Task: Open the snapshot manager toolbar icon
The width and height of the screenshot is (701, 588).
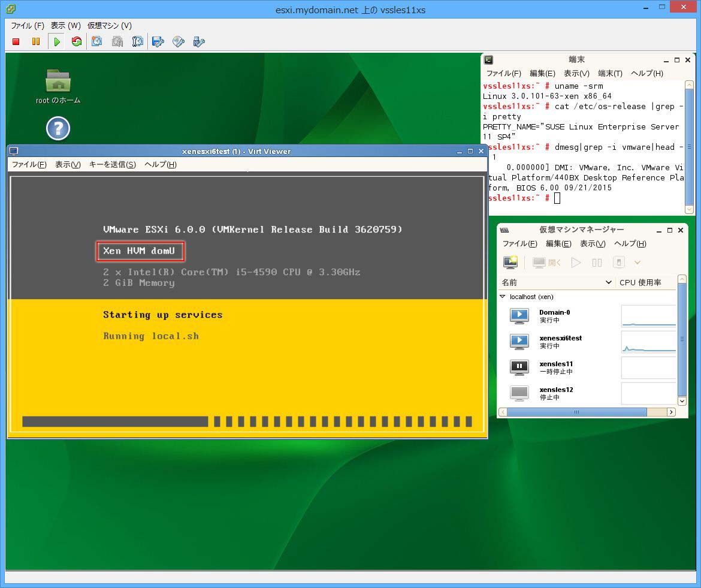Action: click(137, 41)
